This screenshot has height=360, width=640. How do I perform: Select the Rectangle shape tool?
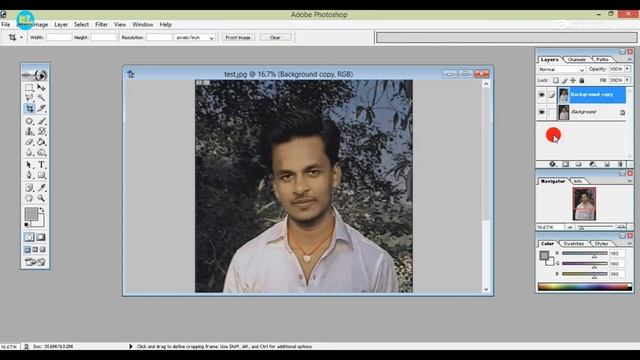tap(41, 175)
